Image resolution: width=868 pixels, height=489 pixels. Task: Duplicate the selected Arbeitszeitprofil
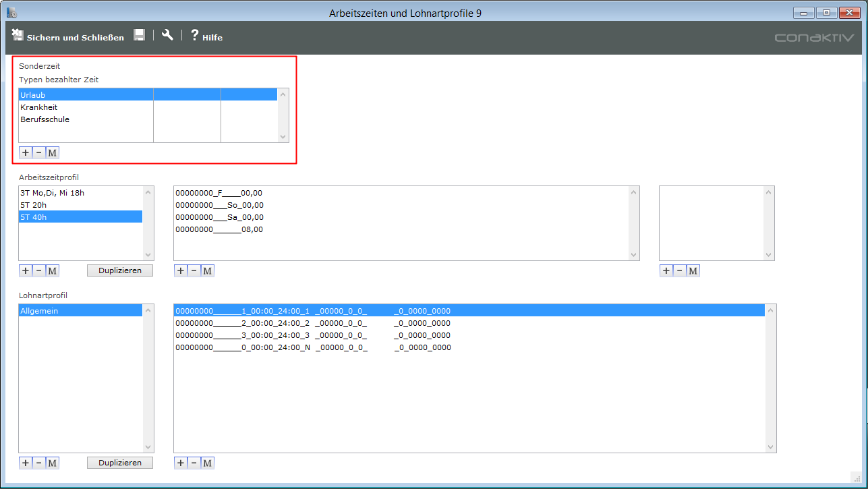(120, 271)
